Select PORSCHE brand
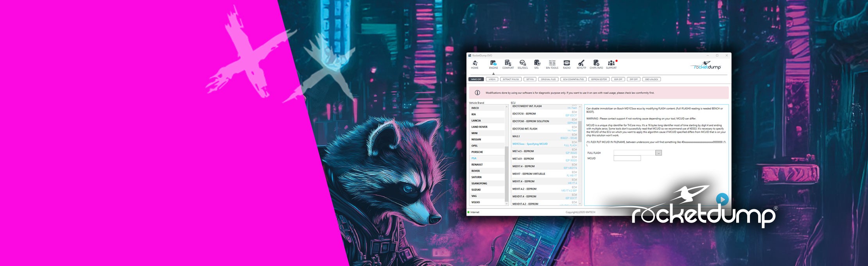Screen dimensions: 868x266 [x=487, y=152]
